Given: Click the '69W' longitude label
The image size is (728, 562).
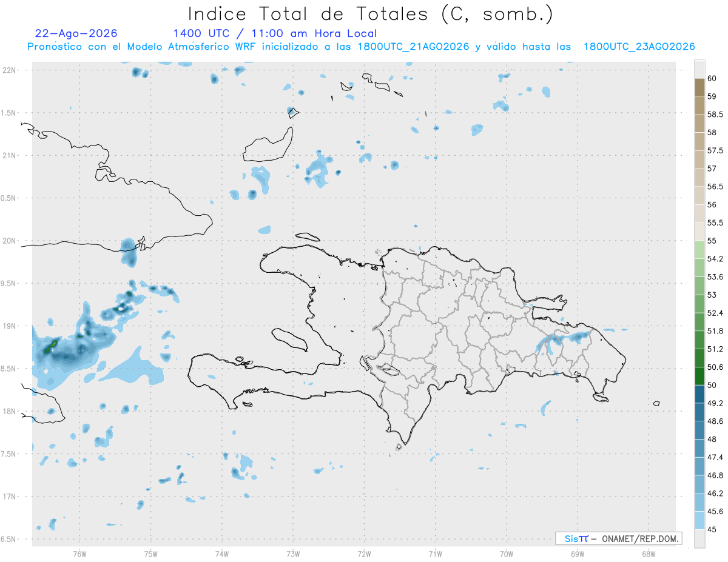Looking at the screenshot, I should (578, 554).
